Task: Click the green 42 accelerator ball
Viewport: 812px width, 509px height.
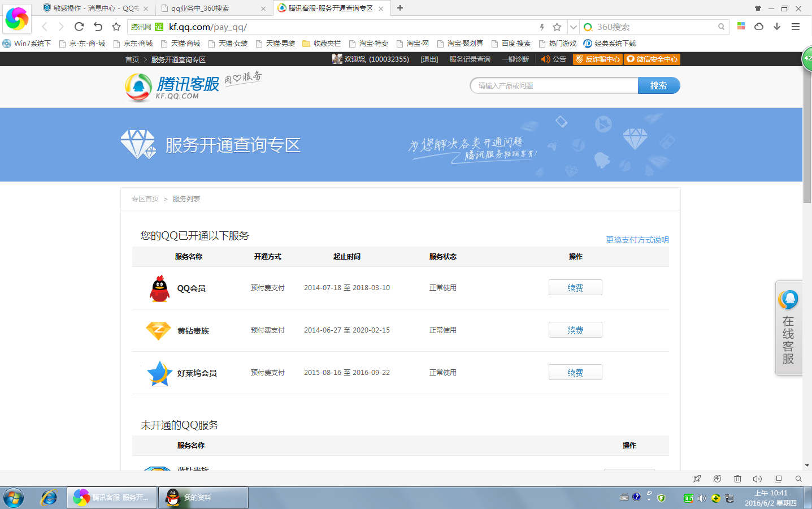Action: 807,58
